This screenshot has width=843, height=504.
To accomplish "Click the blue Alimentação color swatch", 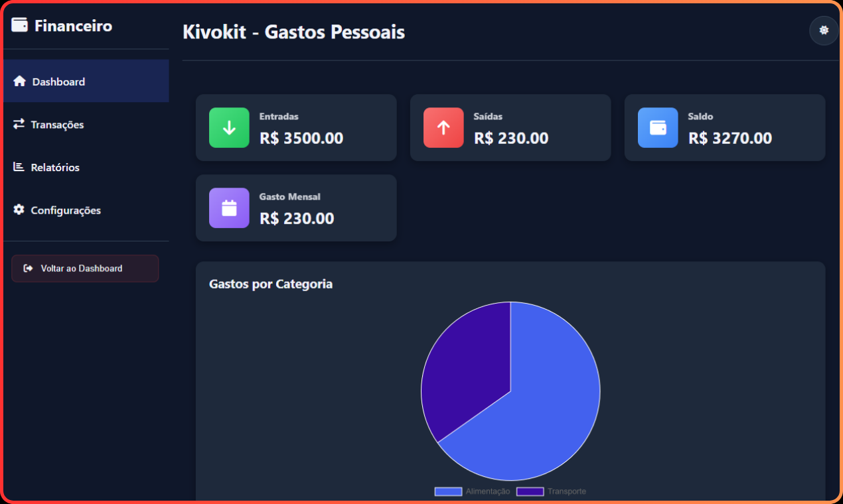I will pos(447,491).
